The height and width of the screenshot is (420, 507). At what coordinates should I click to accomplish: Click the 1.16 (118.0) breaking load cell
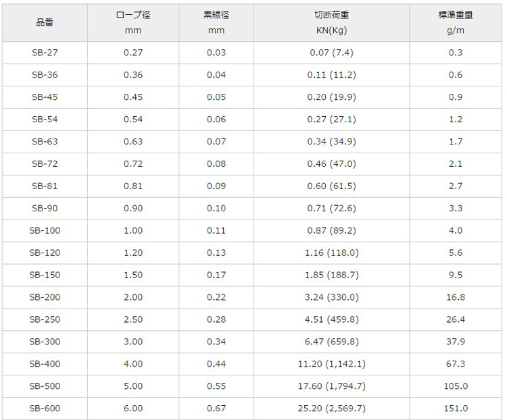(331, 253)
